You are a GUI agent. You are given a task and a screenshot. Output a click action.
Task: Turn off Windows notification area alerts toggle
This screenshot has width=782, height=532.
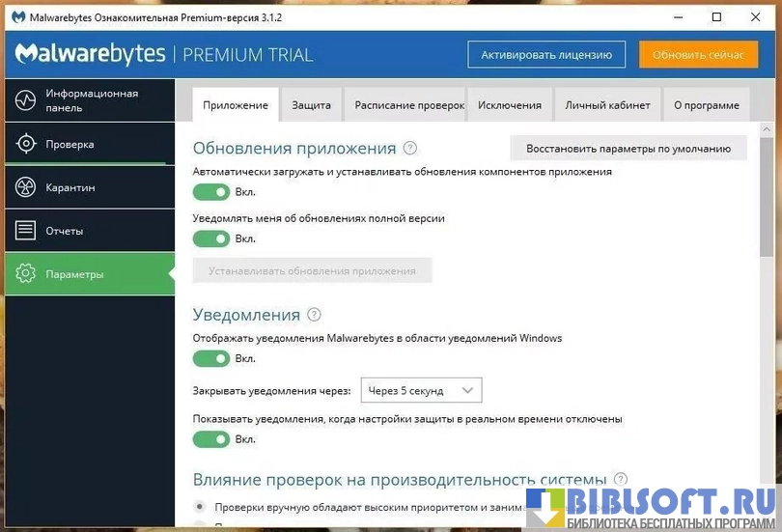(211, 359)
